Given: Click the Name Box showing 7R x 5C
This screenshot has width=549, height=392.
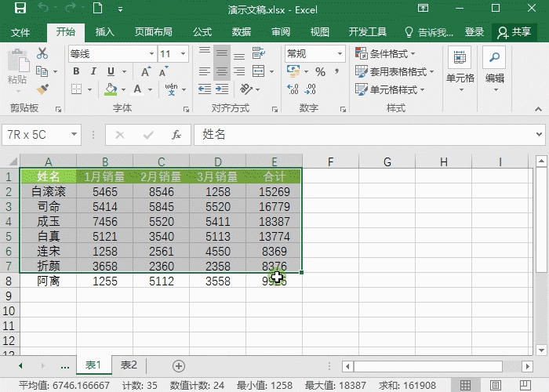Looking at the screenshot, I should tap(36, 134).
